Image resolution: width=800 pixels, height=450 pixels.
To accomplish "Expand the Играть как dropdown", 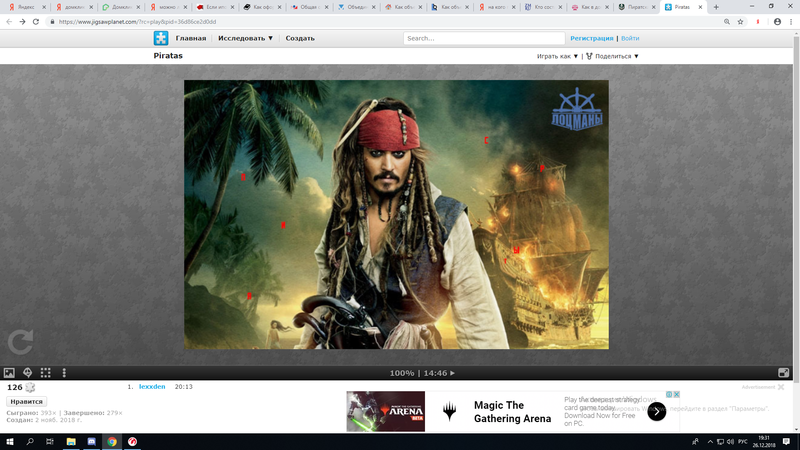I will coord(557,56).
